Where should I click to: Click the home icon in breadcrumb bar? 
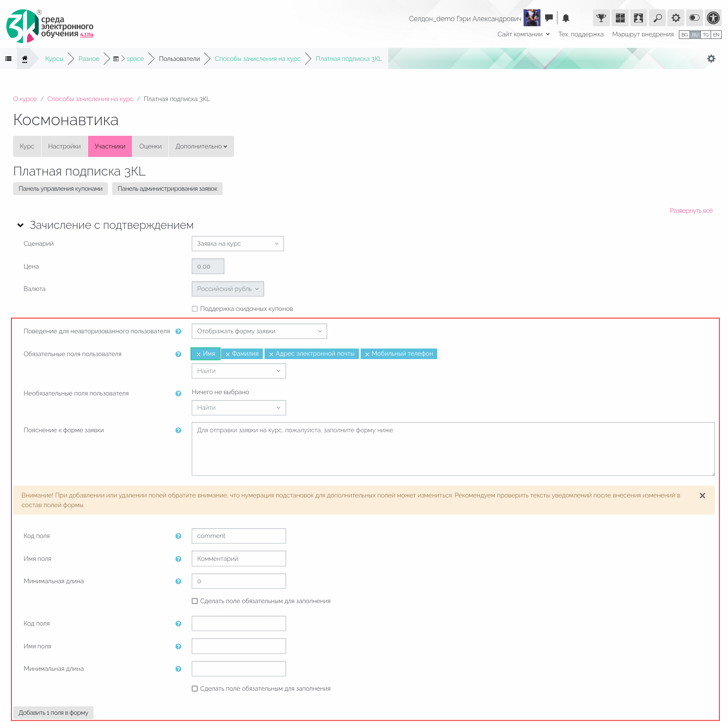coord(25,59)
